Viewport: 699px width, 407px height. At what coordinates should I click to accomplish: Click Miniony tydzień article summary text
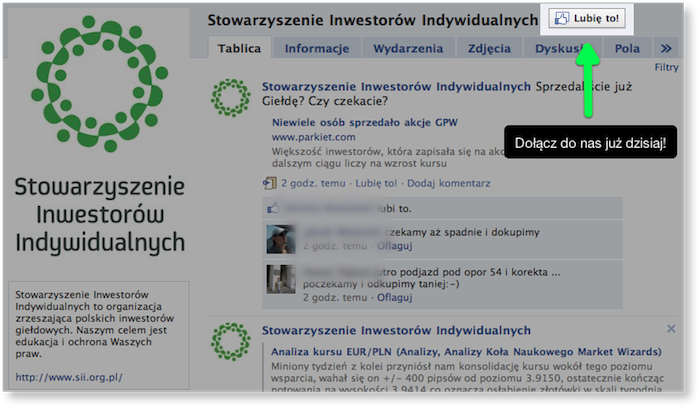[467, 378]
